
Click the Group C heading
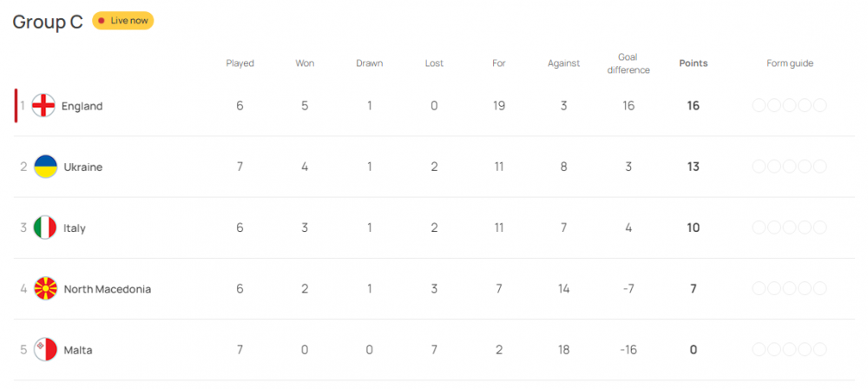[x=48, y=22]
